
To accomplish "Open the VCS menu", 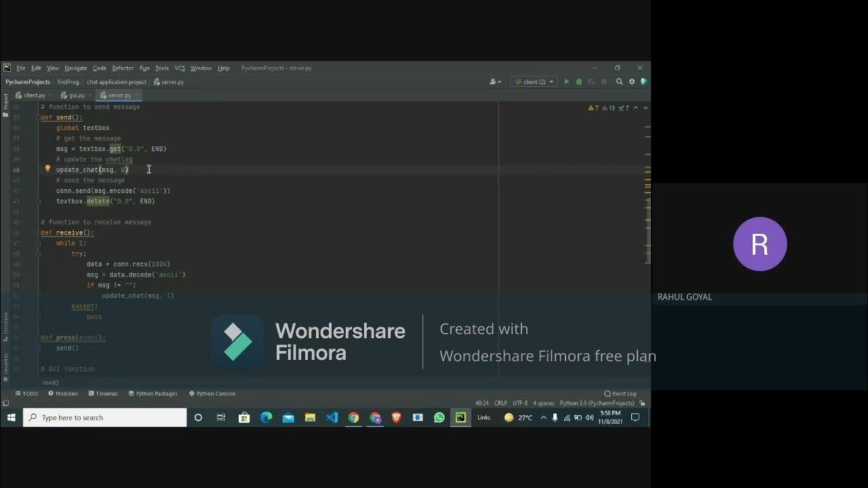I will pyautogui.click(x=180, y=68).
